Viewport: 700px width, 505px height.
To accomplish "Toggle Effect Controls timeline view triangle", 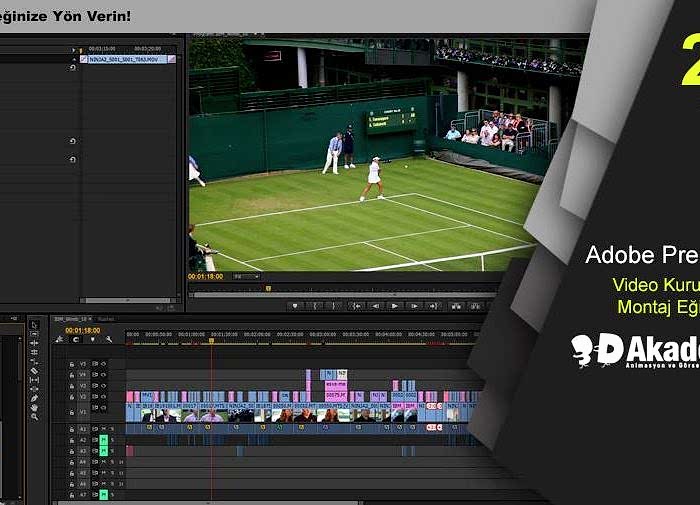I will [74, 50].
